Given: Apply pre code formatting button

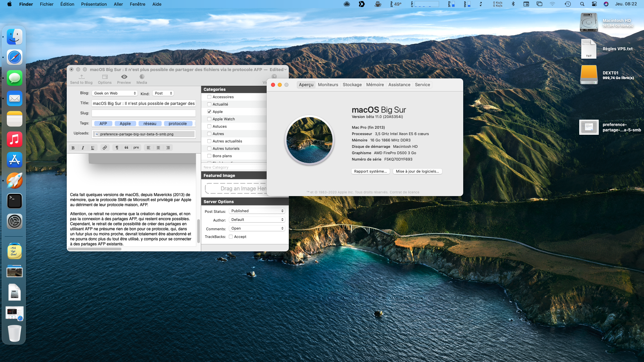Looking at the screenshot, I should [x=136, y=147].
